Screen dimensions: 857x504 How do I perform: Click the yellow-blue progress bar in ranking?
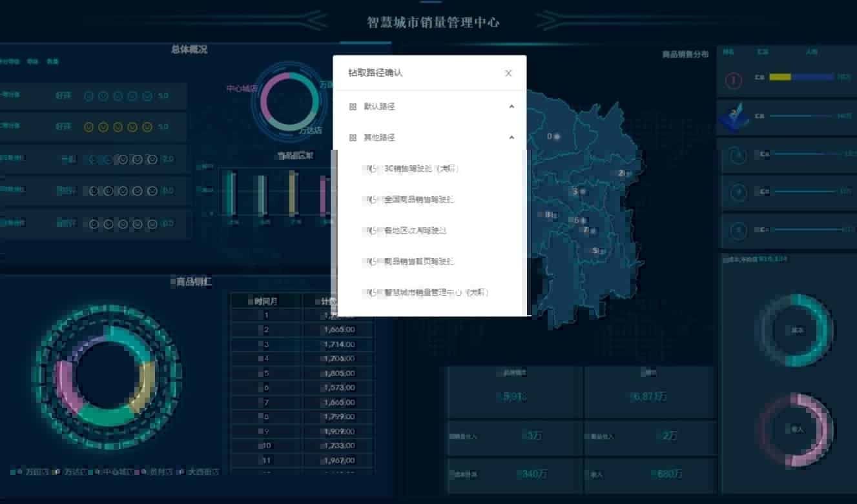[x=801, y=77]
